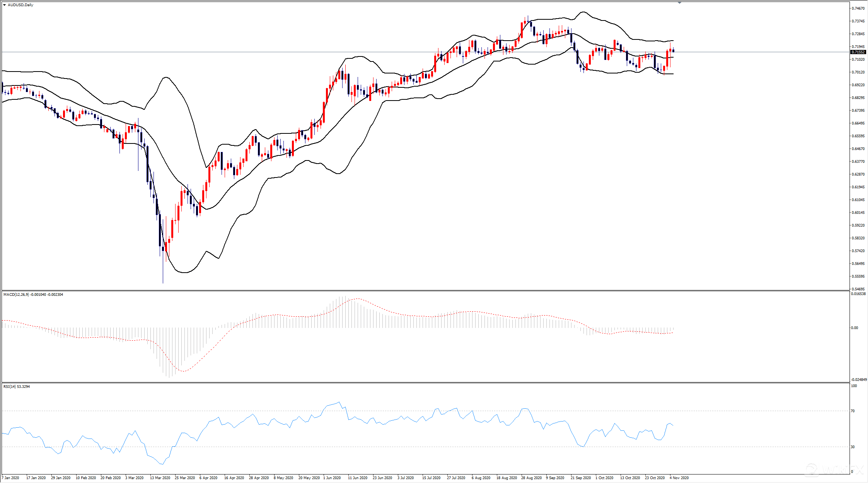Click the WikiFX watermark logo icon

click(x=811, y=469)
